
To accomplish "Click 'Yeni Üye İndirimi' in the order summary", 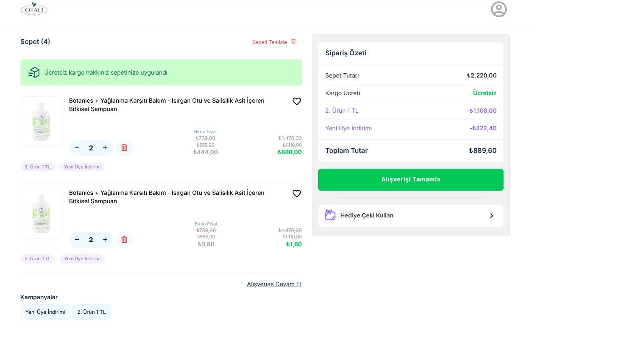I will (x=348, y=128).
